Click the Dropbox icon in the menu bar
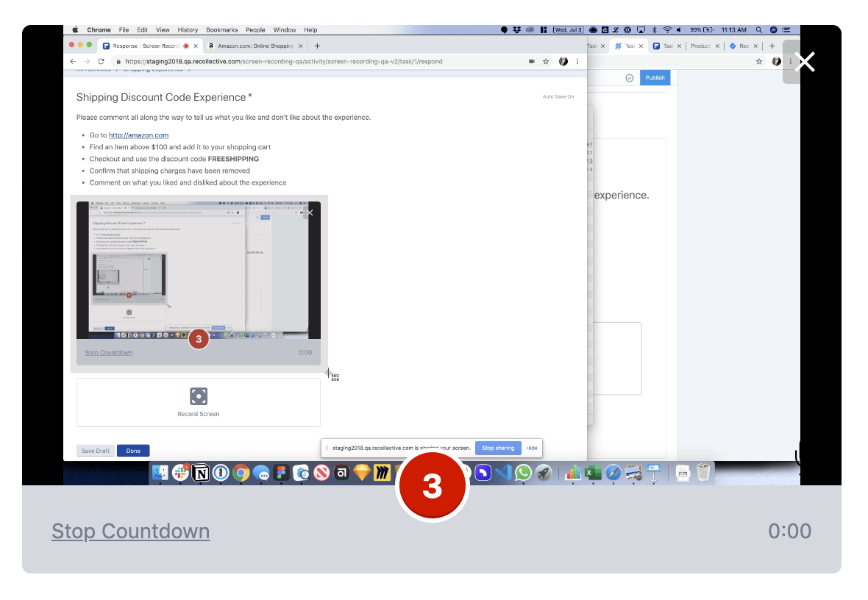868x600 pixels. 516,29
